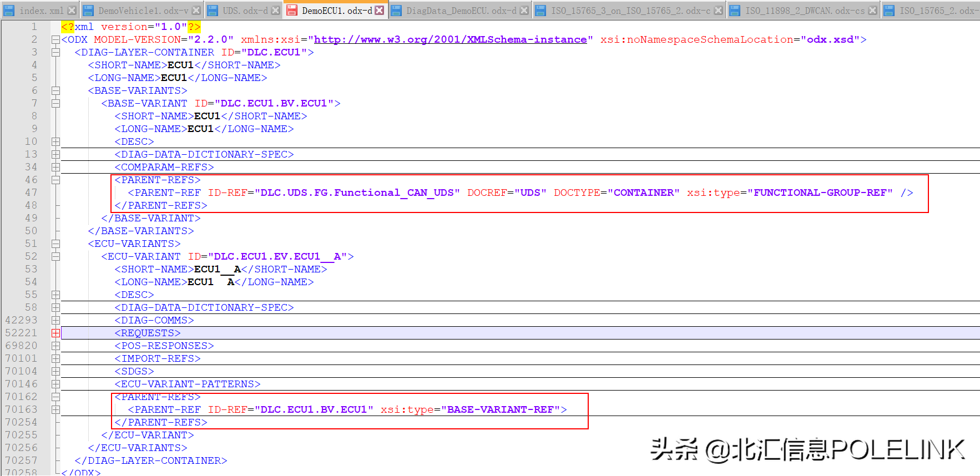The width and height of the screenshot is (980, 476).
Task: Switch to the DemoVehicle1.odx-v tab
Action: (143, 11)
